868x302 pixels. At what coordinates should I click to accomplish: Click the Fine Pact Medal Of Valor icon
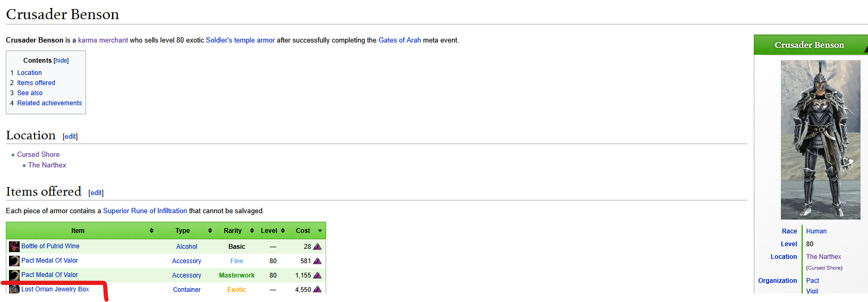coord(14,261)
